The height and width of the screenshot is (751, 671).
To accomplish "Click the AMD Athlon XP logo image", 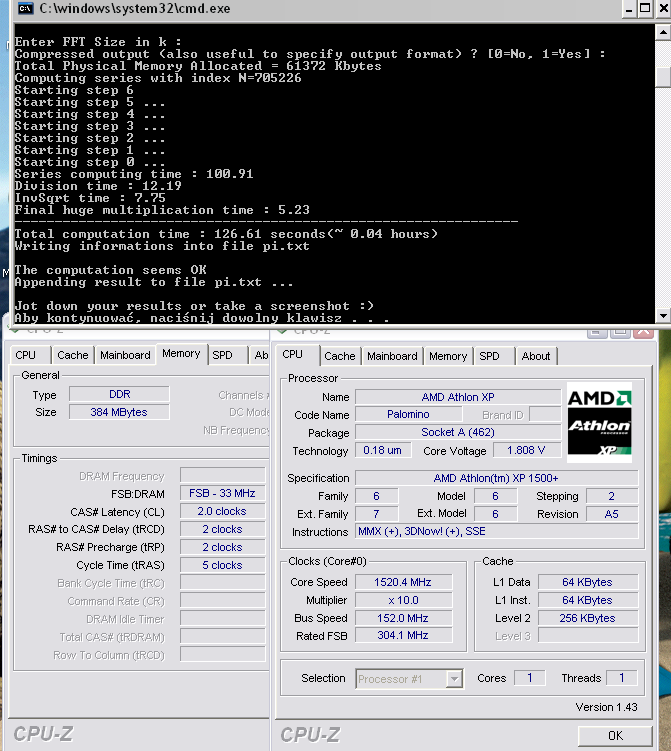I will (599, 422).
